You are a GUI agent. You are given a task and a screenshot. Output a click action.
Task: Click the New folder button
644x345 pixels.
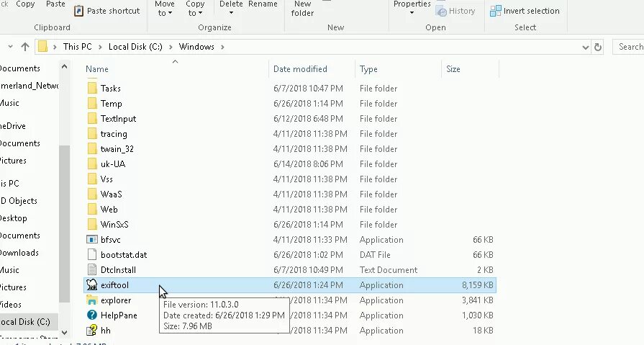click(x=303, y=8)
